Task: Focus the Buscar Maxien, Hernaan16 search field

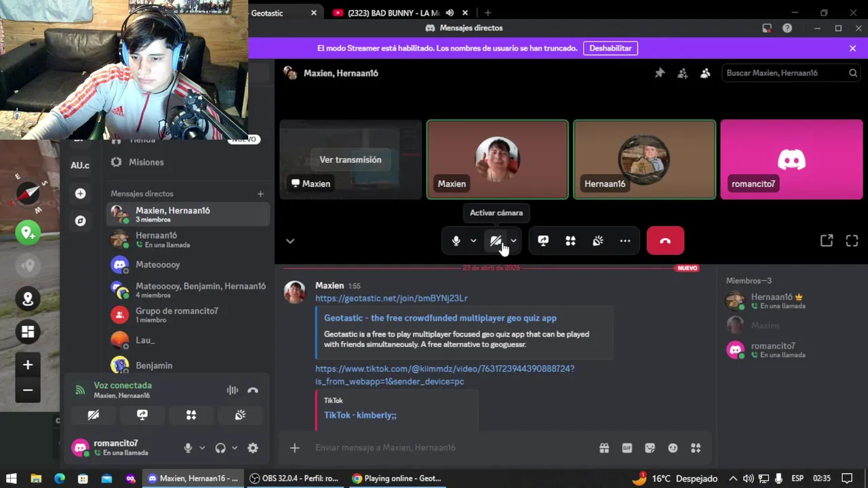Action: pos(792,73)
